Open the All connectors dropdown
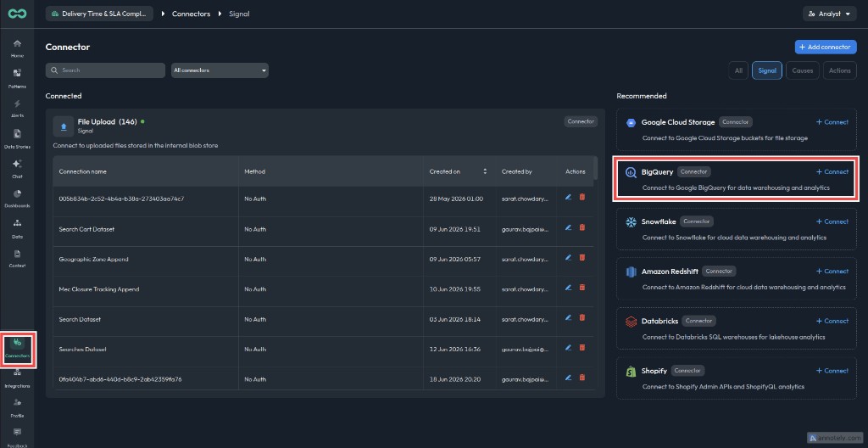Image resolution: width=868 pixels, height=448 pixels. pyautogui.click(x=220, y=70)
